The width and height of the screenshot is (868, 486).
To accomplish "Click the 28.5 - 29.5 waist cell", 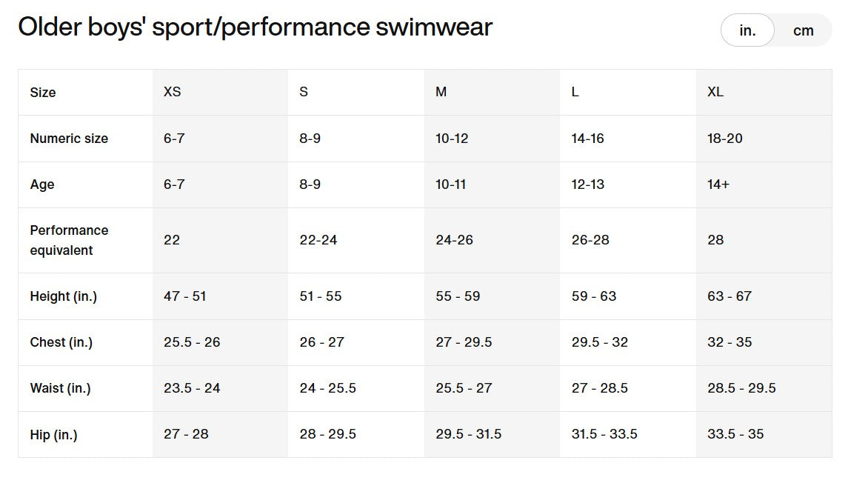I will 741,388.
